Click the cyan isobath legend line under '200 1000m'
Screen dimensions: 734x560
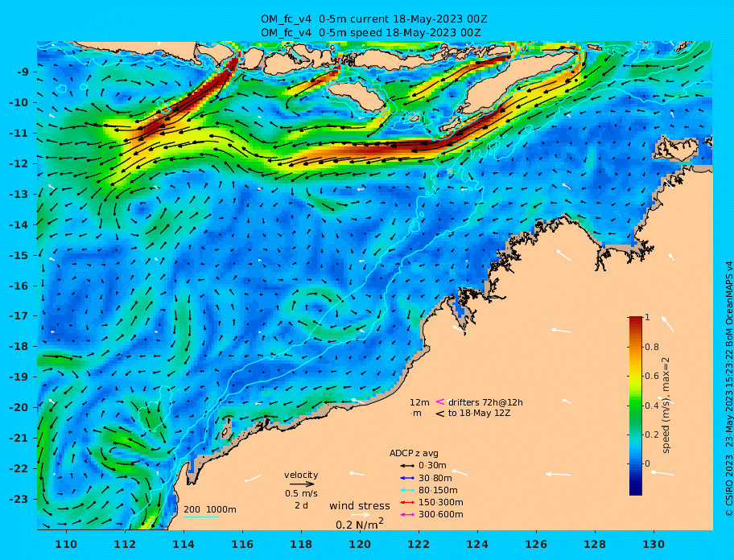[201, 517]
